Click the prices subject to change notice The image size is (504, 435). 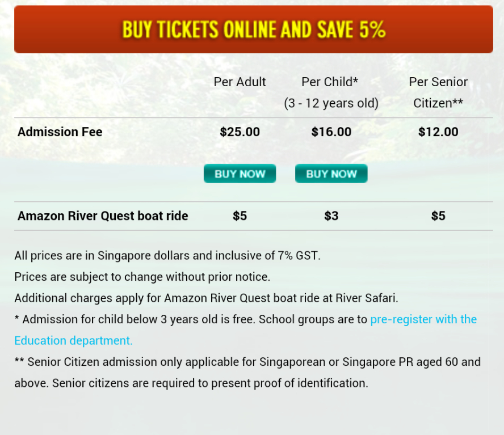[142, 277]
